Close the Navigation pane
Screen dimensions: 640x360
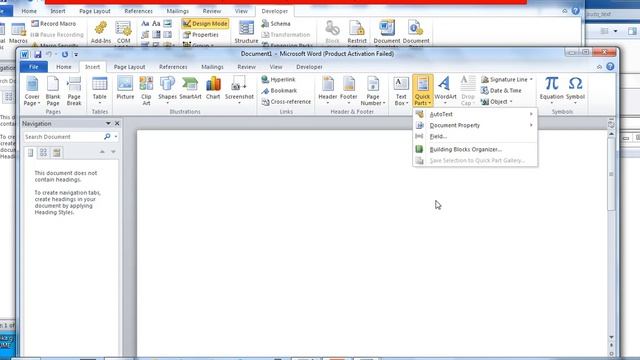[x=117, y=123]
